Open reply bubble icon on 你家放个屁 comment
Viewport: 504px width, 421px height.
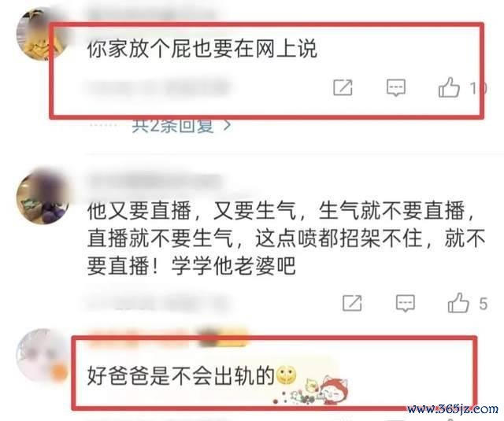pyautogui.click(x=395, y=87)
